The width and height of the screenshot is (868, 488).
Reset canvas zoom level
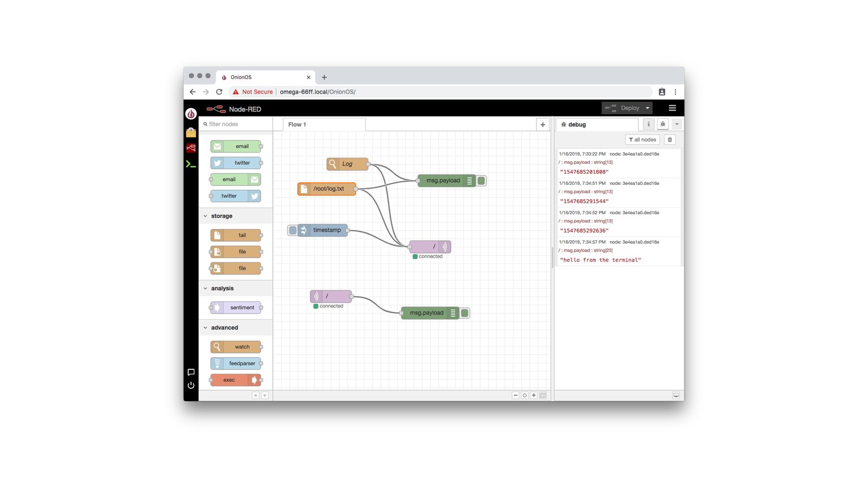coord(525,395)
